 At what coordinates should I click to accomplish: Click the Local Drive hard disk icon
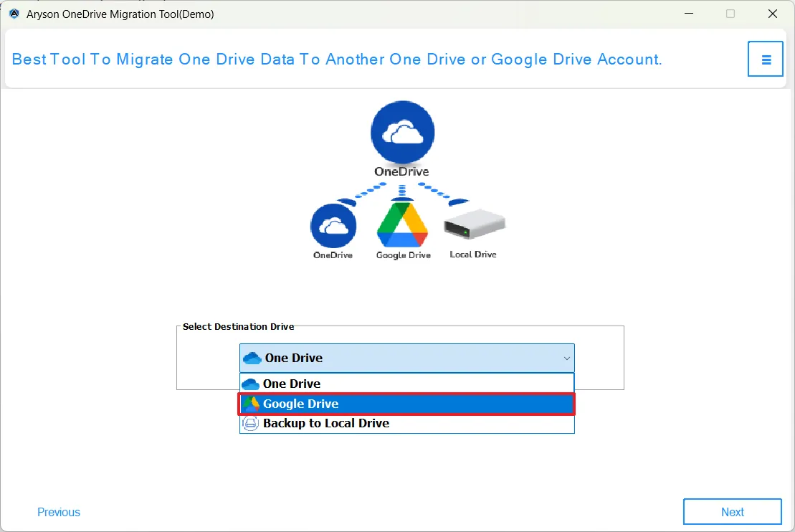(474, 227)
